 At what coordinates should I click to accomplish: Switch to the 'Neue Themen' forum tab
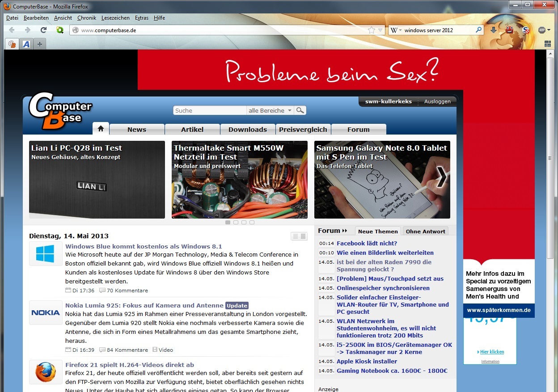(x=378, y=231)
